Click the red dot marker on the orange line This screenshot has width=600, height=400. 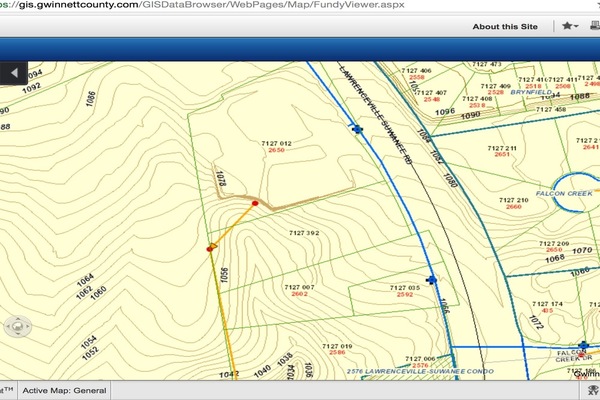[256, 203]
